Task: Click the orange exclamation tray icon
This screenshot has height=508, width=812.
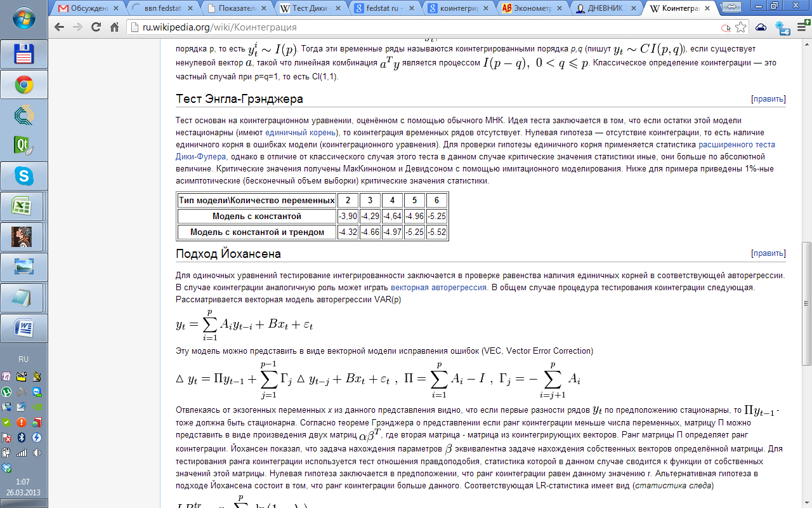Action: coord(22,422)
